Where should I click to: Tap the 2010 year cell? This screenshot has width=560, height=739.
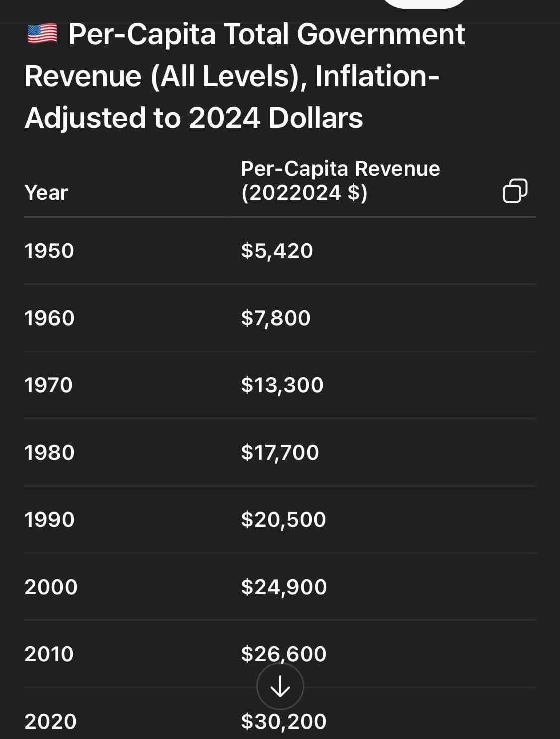[49, 654]
